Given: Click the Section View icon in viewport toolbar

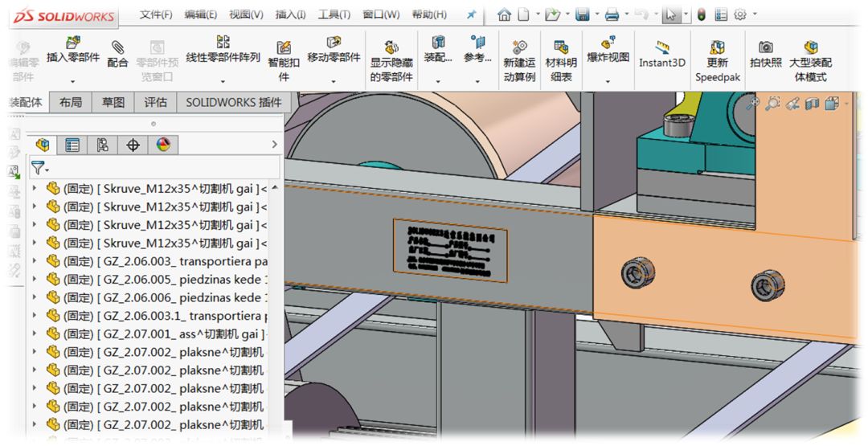Looking at the screenshot, I should pyautogui.click(x=812, y=104).
